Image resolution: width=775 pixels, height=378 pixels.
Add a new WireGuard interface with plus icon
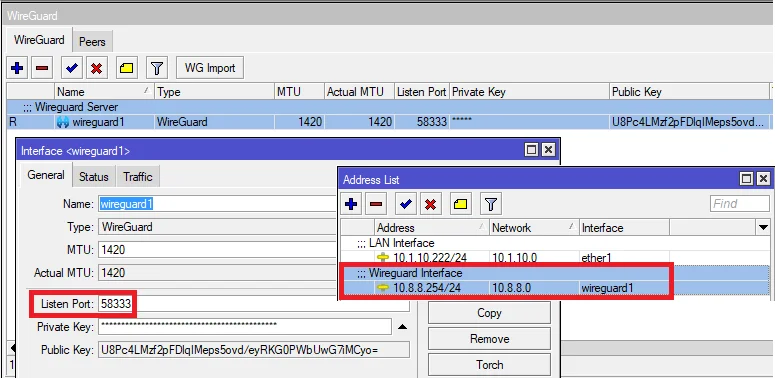(17, 68)
